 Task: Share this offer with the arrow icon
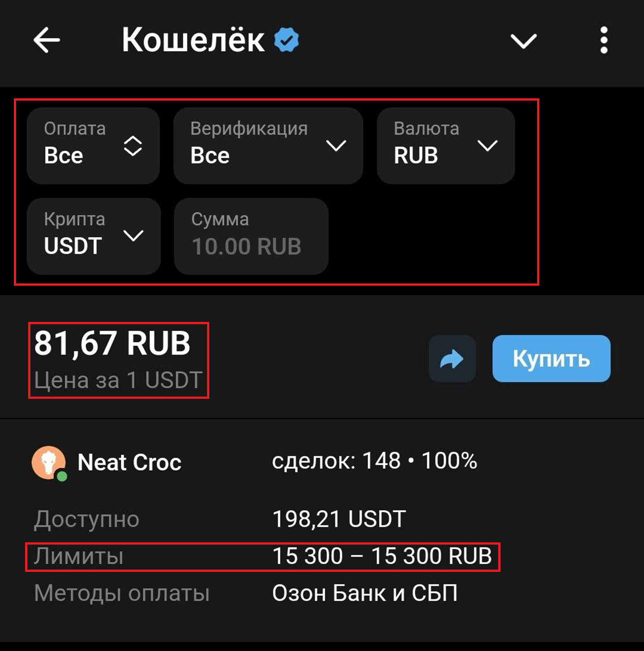pos(452,359)
